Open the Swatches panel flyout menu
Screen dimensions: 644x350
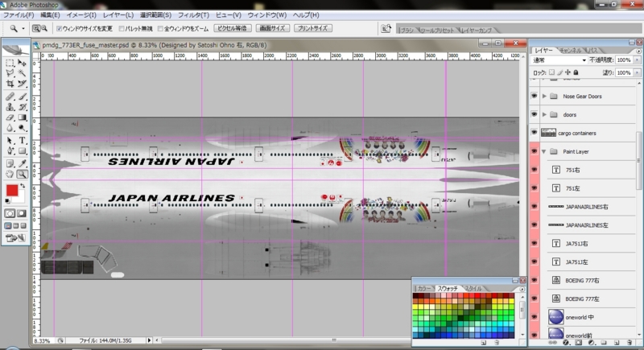(x=522, y=289)
